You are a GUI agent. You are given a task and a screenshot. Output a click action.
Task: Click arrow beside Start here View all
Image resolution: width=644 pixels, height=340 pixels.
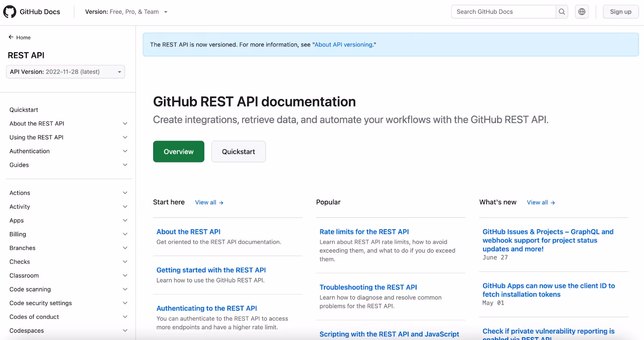tap(221, 203)
